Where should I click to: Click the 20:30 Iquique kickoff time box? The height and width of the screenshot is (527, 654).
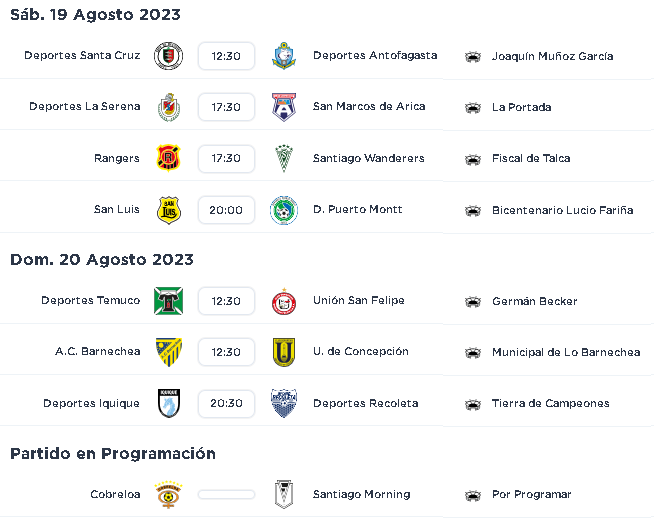tap(226, 404)
